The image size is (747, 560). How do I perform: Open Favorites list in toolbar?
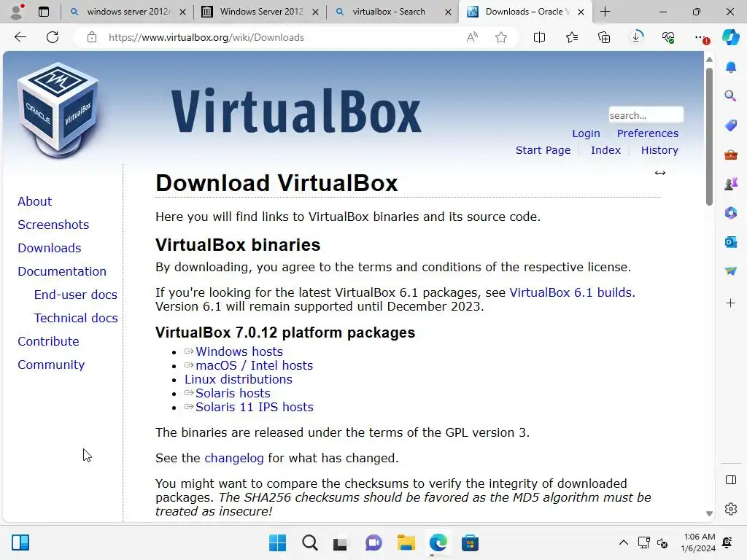click(572, 37)
